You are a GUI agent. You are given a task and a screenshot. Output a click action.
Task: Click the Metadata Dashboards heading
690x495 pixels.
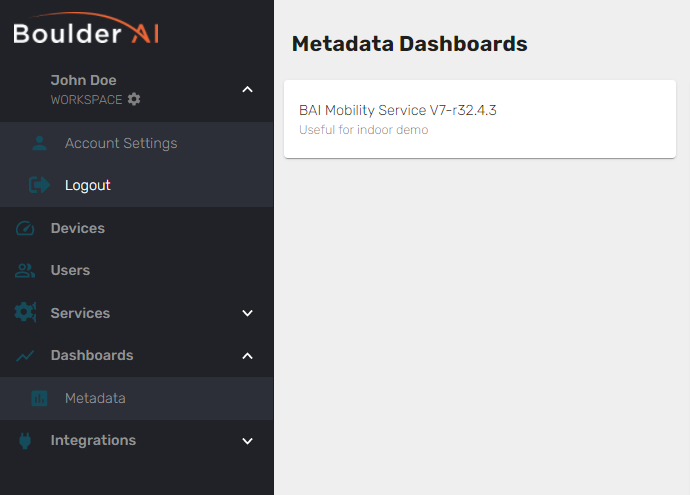click(x=409, y=44)
